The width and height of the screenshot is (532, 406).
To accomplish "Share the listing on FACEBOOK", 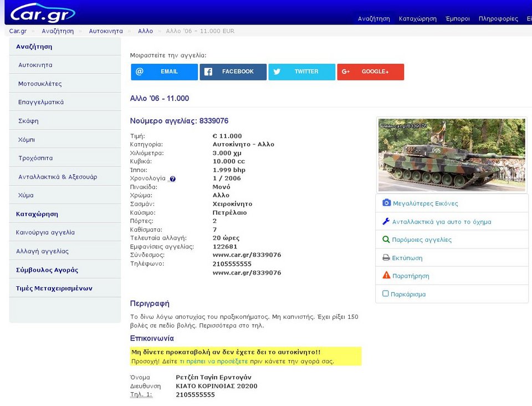I will 233,72.
